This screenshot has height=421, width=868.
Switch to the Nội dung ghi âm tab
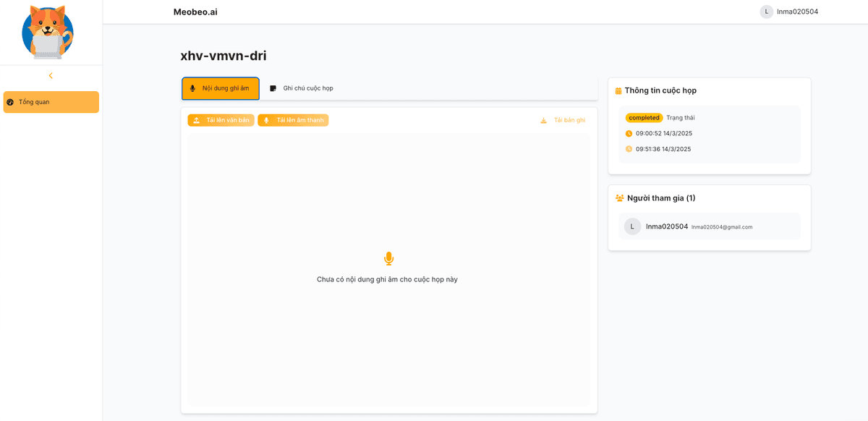point(221,88)
